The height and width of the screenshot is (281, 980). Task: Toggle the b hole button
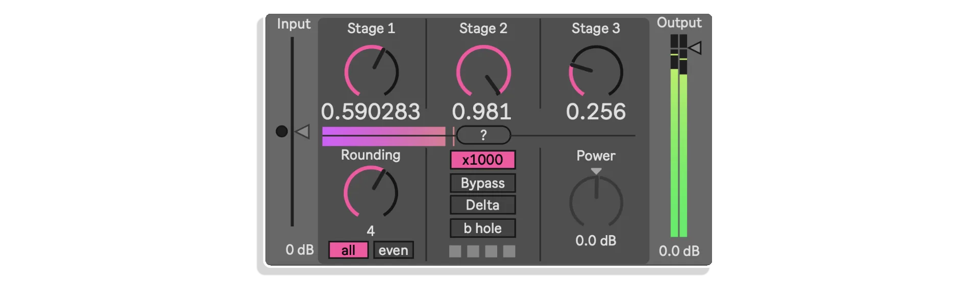click(483, 228)
